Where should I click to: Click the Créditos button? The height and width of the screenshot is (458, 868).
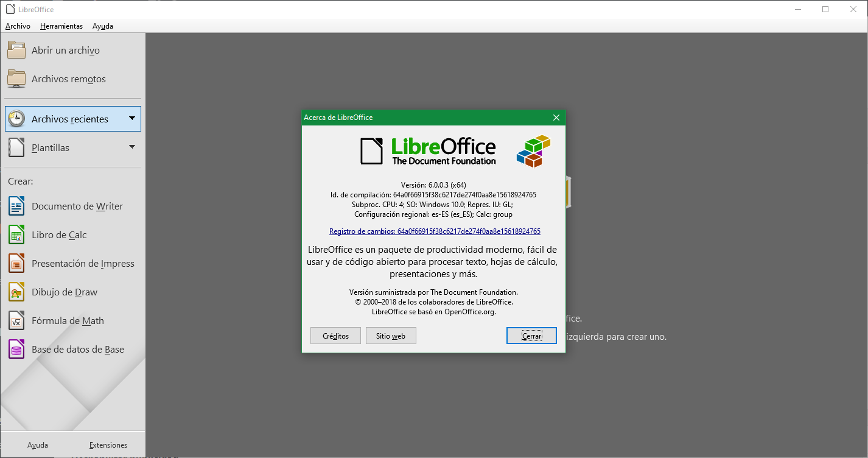[x=335, y=336]
